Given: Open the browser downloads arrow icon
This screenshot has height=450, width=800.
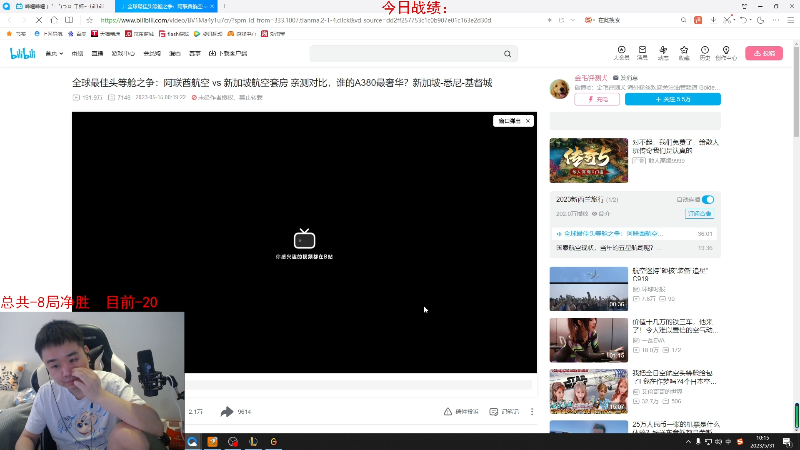Looking at the screenshot, I should (713, 20).
